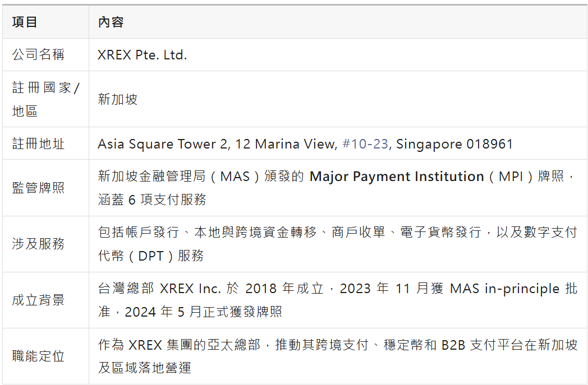The image size is (588, 385).
Task: Select the 成立背景 row label
Action: click(x=38, y=300)
